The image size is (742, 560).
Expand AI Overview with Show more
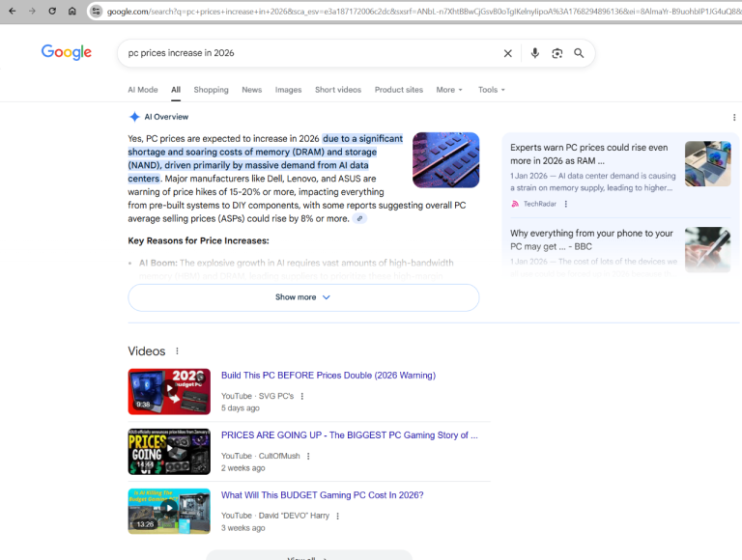(303, 297)
